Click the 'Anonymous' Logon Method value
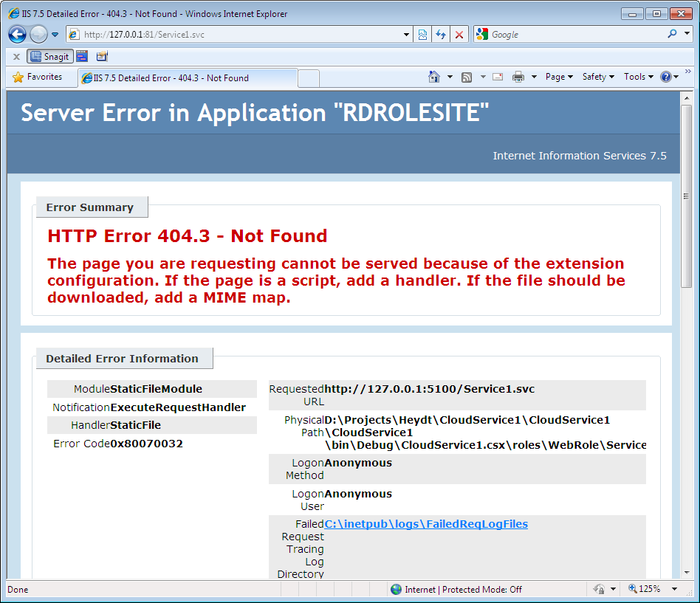Viewport: 700px width, 603px height. (x=358, y=463)
